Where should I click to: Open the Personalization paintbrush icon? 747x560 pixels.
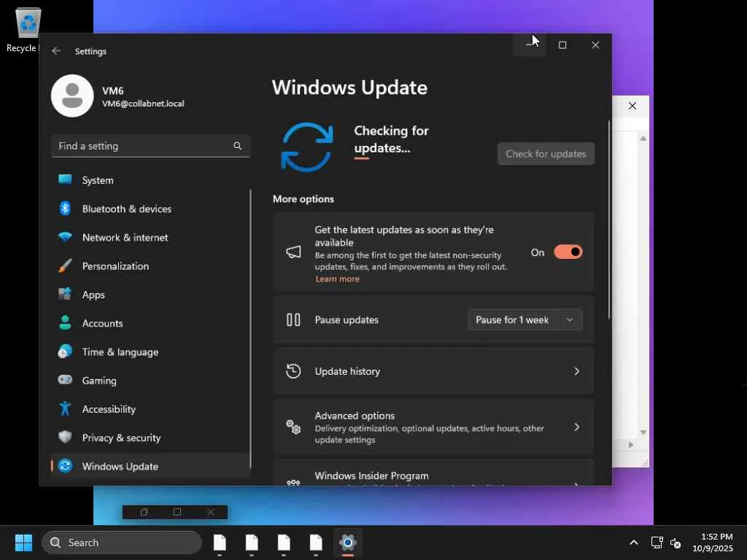65,265
